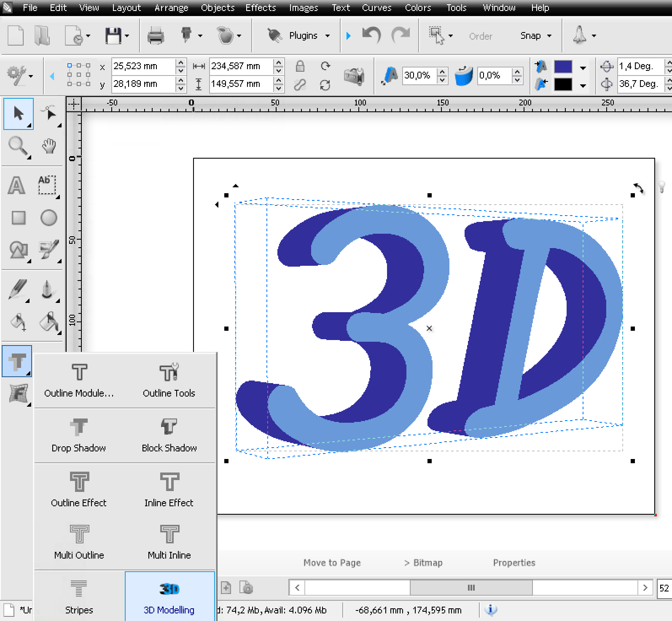Toggle the lock proportions padlock
Viewport: 672px width, 621px height.
tap(300, 66)
